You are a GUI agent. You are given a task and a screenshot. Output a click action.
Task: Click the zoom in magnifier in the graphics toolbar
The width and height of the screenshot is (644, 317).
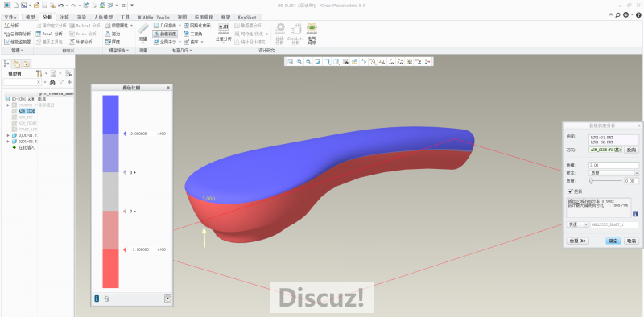(x=299, y=62)
